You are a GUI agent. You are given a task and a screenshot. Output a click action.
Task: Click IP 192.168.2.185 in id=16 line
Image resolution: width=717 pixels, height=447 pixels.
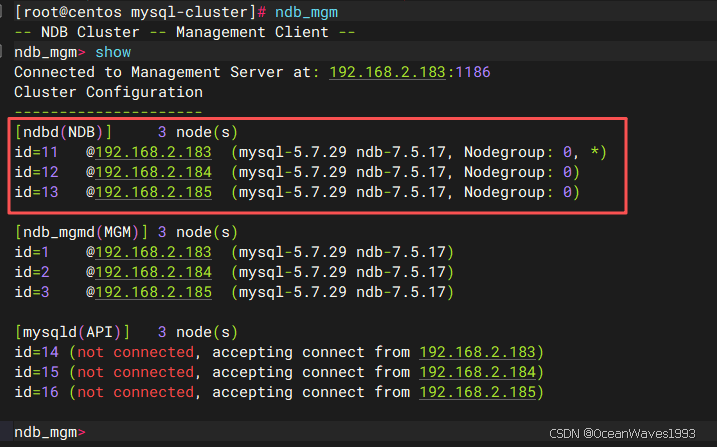(477, 392)
